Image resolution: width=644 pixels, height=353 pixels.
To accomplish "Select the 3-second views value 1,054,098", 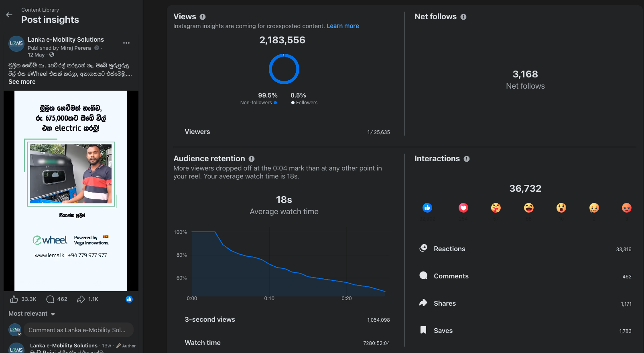I will pyautogui.click(x=378, y=320).
